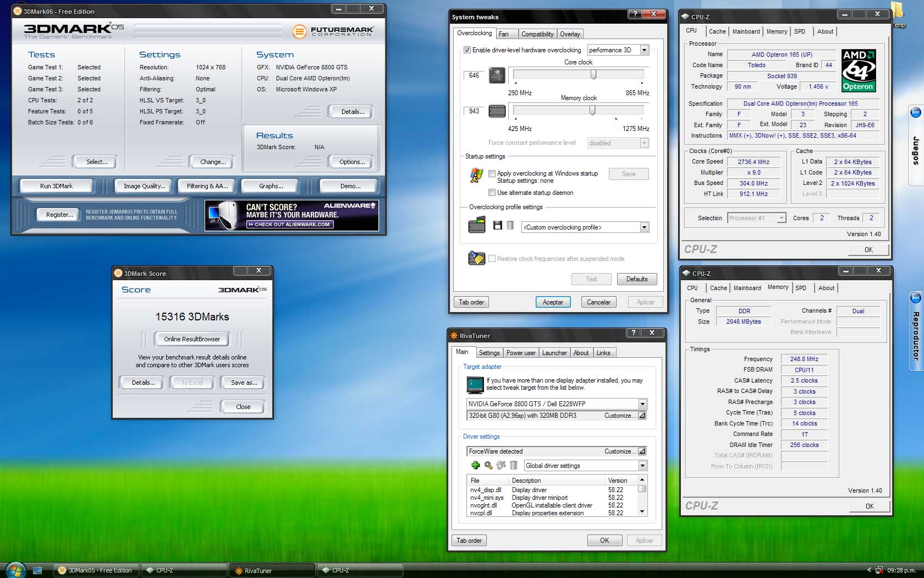Switch to RivaTuner in the taskbar
The image size is (924, 578).
(x=273, y=570)
